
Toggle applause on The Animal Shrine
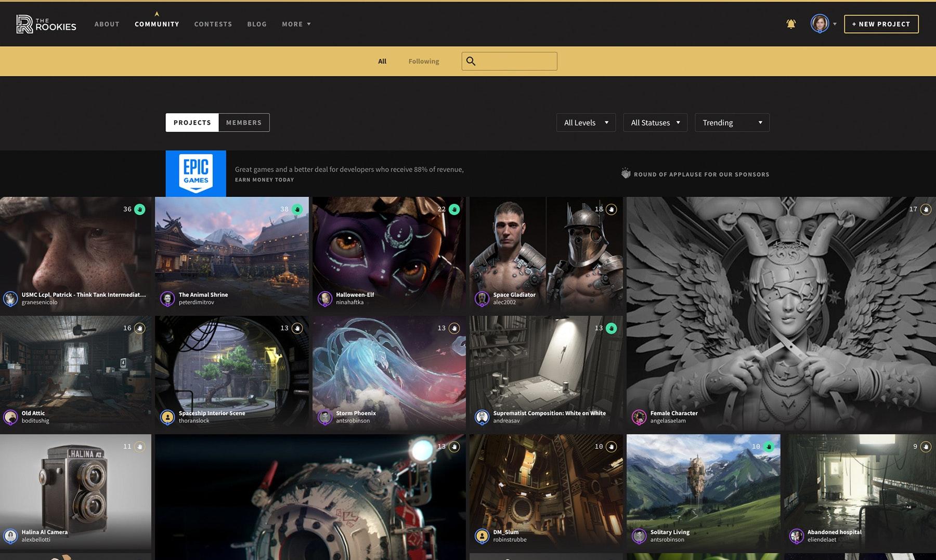[x=297, y=210]
